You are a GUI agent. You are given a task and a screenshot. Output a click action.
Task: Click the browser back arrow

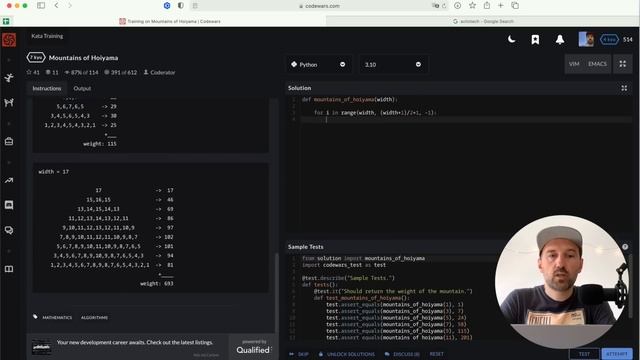[56, 6]
